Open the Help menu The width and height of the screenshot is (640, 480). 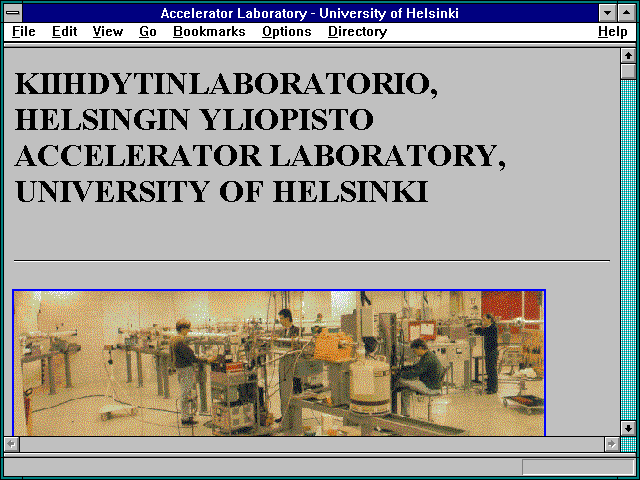click(x=613, y=32)
